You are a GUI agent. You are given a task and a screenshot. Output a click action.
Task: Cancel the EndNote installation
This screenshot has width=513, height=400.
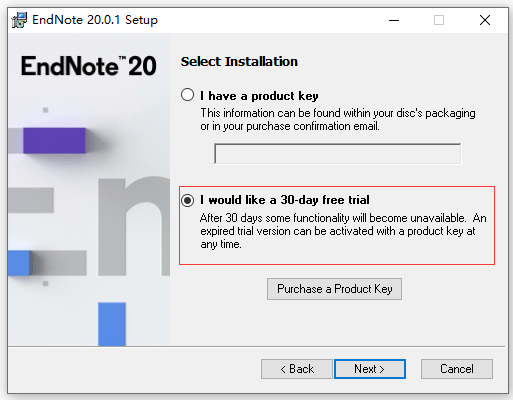[457, 369]
